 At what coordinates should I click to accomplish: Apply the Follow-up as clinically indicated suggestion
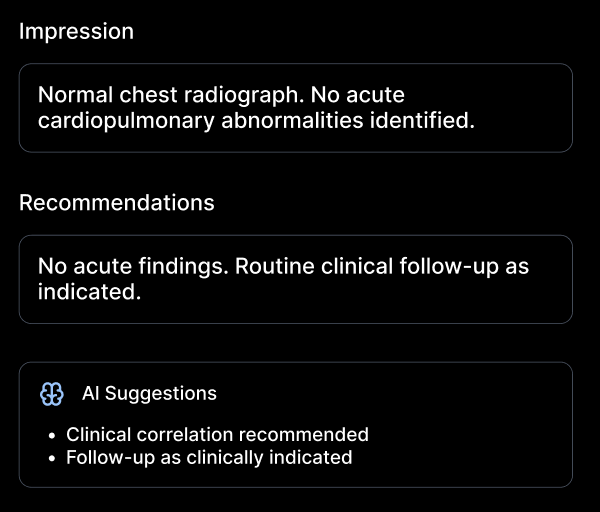(209, 458)
